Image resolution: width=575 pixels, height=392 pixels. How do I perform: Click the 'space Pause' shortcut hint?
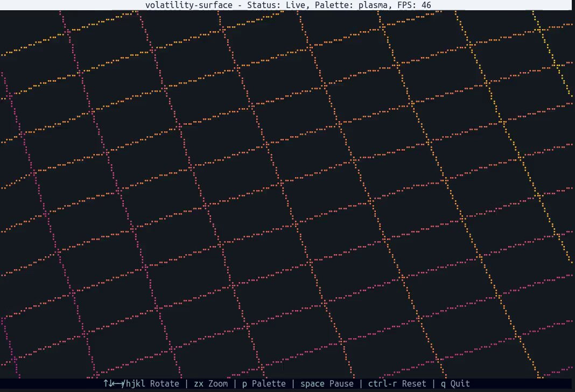(x=327, y=383)
